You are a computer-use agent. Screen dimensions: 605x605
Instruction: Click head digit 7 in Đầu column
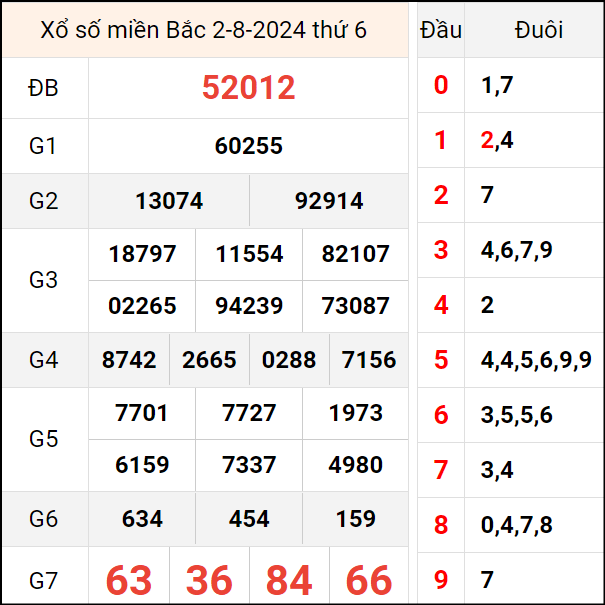pyautogui.click(x=441, y=470)
